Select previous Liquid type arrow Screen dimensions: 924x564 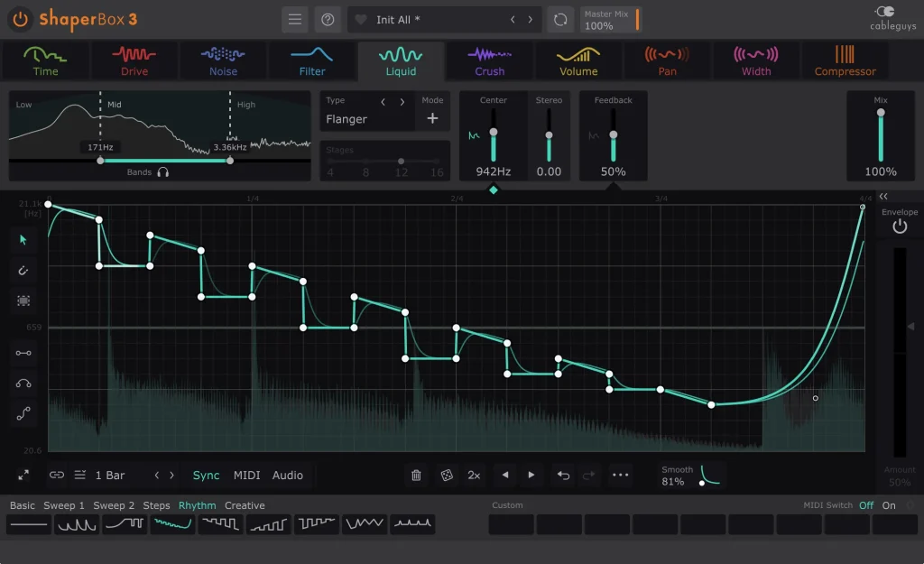coord(383,102)
